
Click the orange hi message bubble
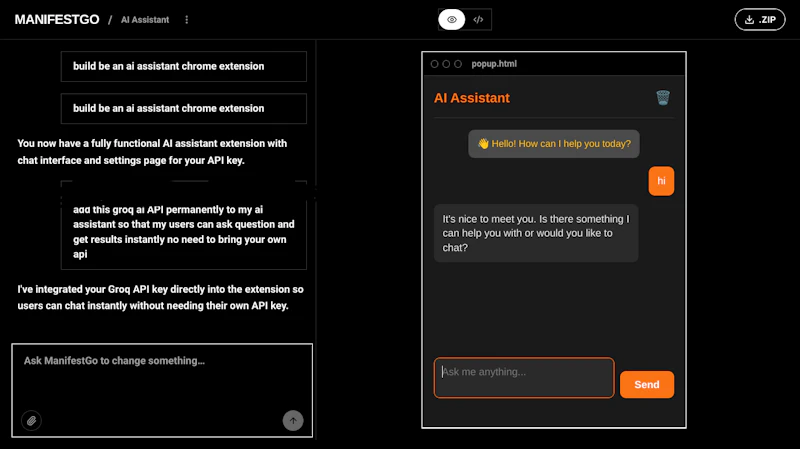(661, 181)
